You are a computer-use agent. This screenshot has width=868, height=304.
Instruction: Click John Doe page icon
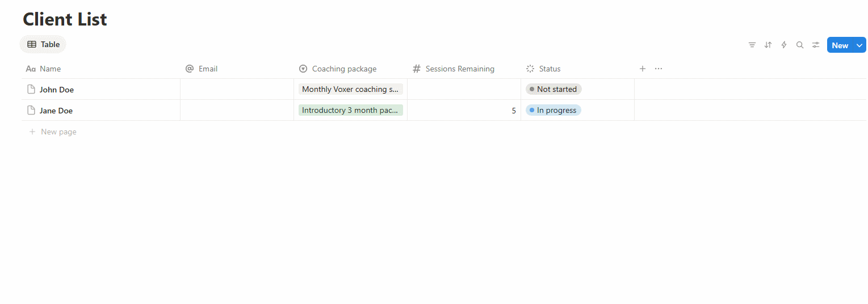click(x=31, y=89)
